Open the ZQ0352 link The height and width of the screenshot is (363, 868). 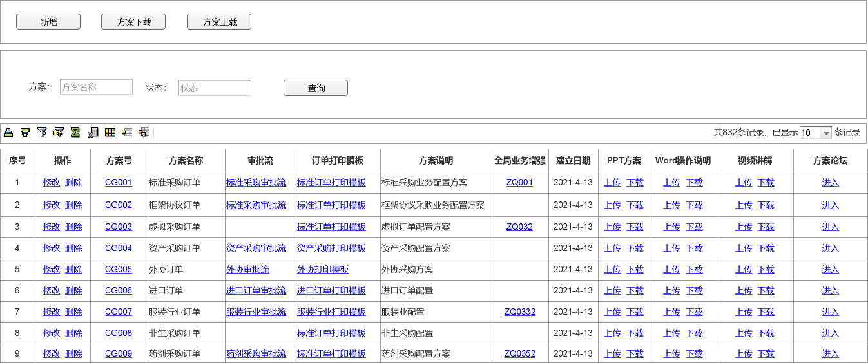[x=519, y=354]
